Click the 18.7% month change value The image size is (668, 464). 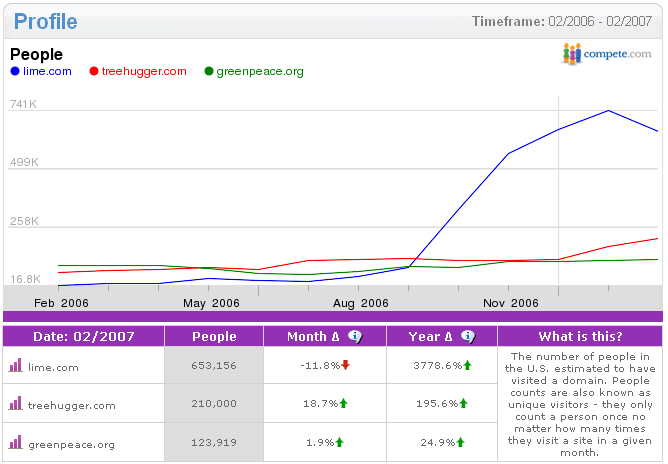[x=320, y=403]
